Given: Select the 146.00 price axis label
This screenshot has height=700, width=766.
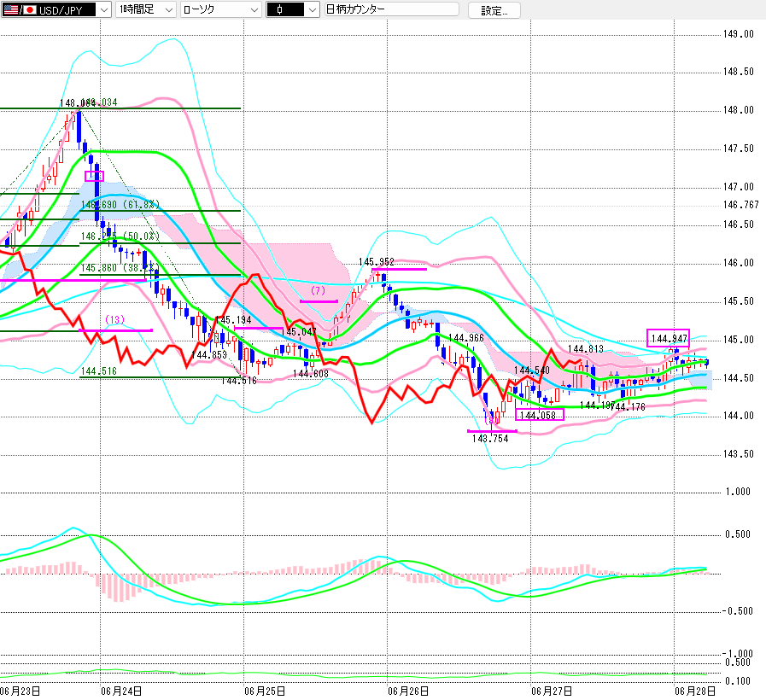Looking at the screenshot, I should tap(739, 263).
